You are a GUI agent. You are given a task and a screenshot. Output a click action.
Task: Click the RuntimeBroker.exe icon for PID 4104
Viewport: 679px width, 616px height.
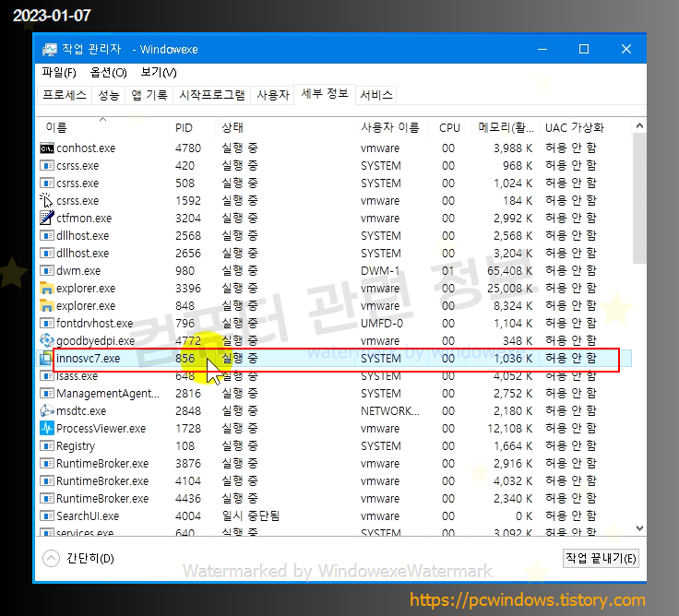47,481
